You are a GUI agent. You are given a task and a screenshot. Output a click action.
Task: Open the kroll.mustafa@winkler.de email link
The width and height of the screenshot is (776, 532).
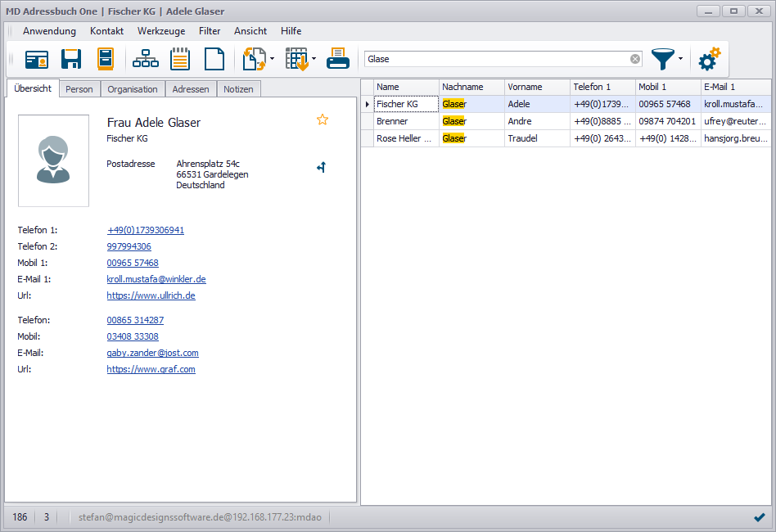coord(156,279)
